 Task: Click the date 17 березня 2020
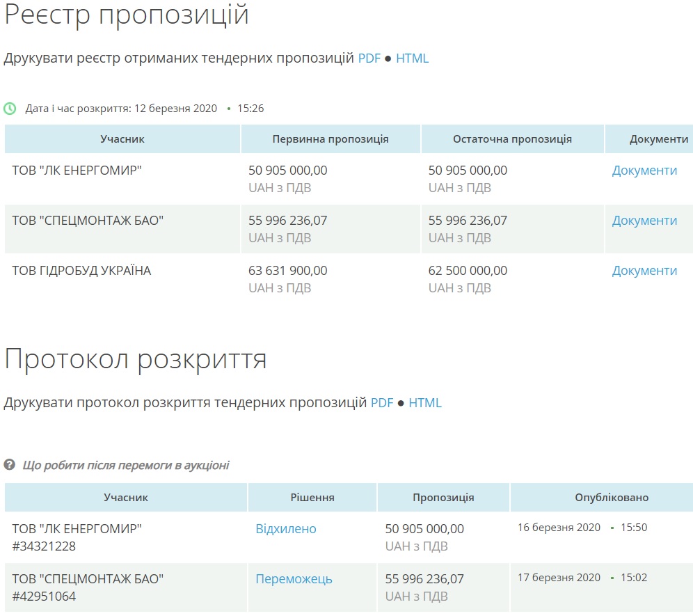coord(559,578)
